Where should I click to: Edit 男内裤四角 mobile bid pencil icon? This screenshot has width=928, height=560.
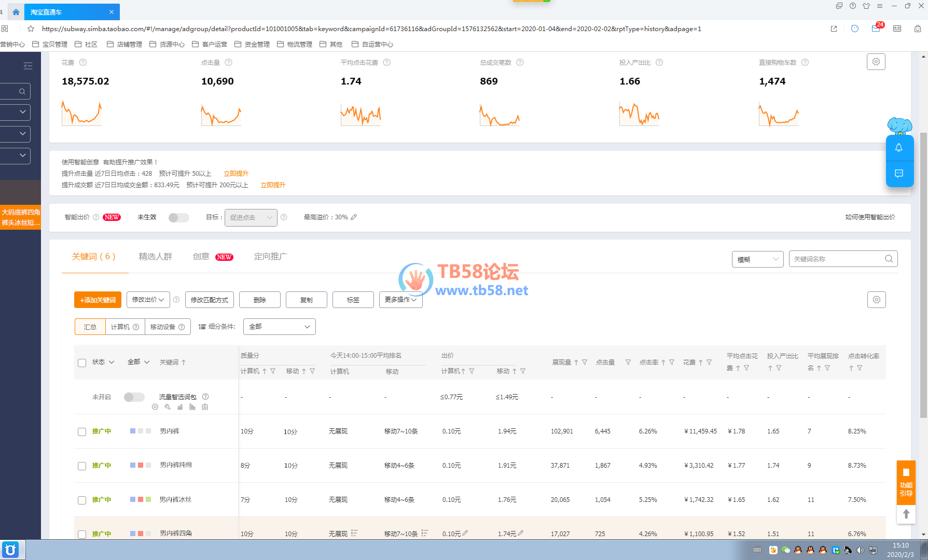click(520, 533)
